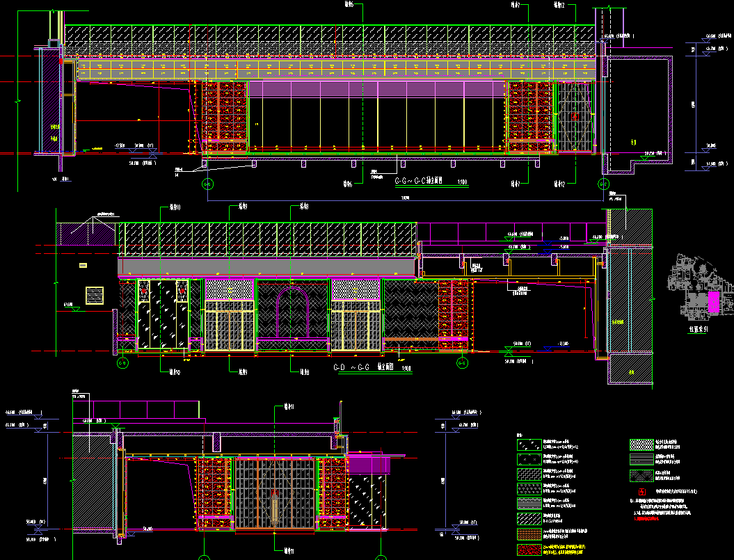Click the left grid bubble under top elevation
The width and height of the screenshot is (734, 560).
[x=207, y=184]
